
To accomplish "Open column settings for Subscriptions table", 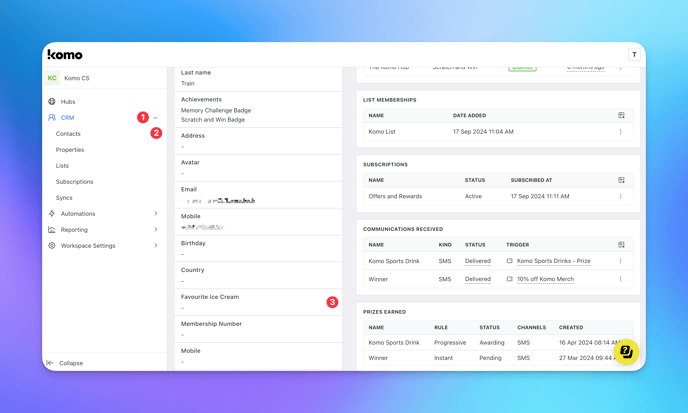I will tap(621, 180).
